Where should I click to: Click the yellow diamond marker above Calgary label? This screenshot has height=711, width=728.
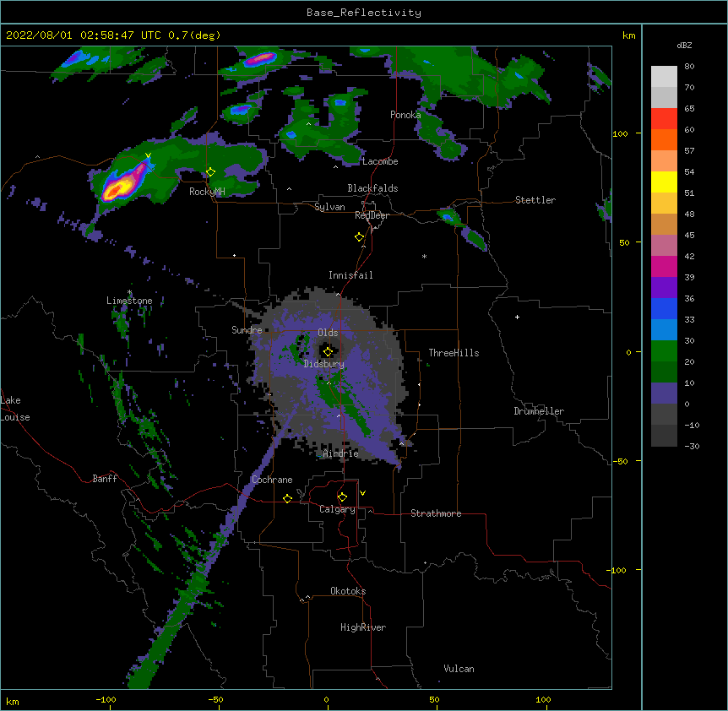342,497
